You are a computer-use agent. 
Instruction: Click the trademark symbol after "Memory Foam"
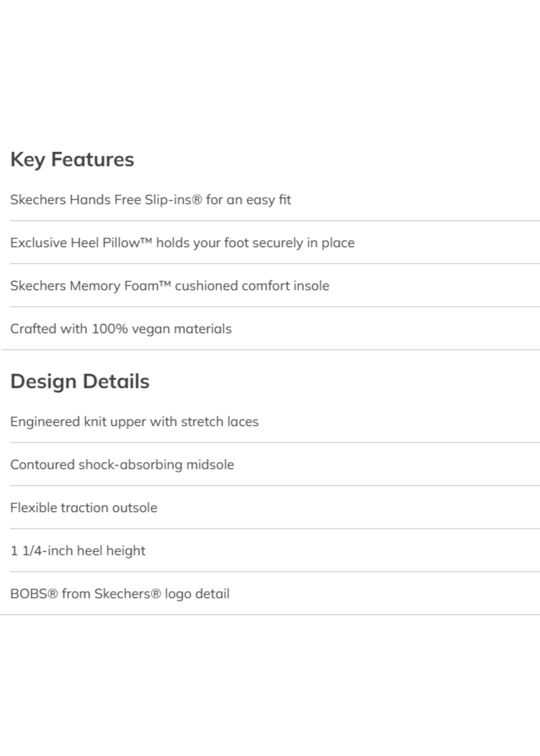(x=165, y=284)
